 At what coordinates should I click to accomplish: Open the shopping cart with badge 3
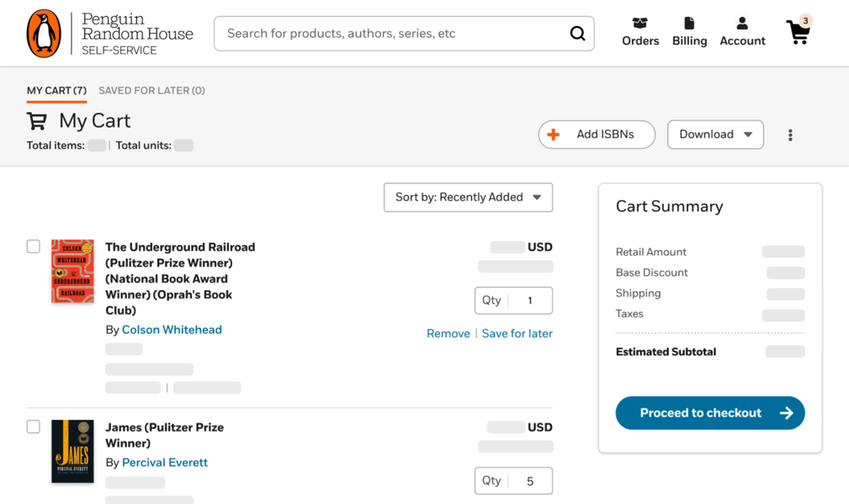click(x=799, y=30)
